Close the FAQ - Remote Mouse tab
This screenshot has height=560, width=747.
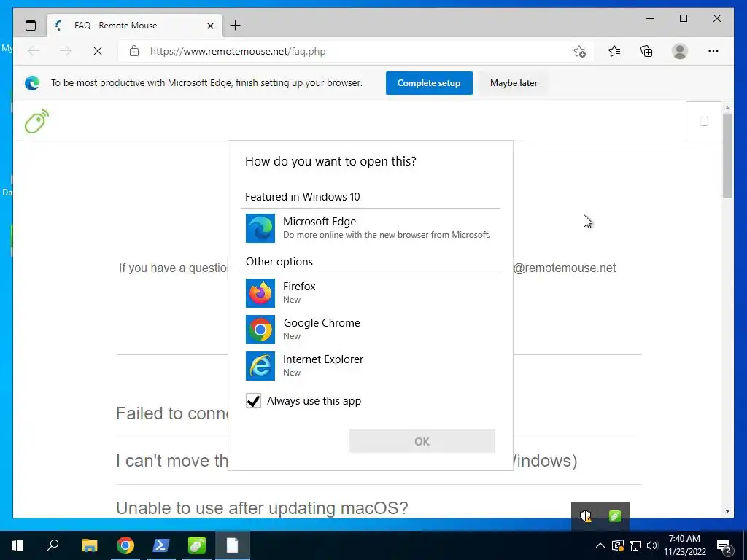click(210, 26)
